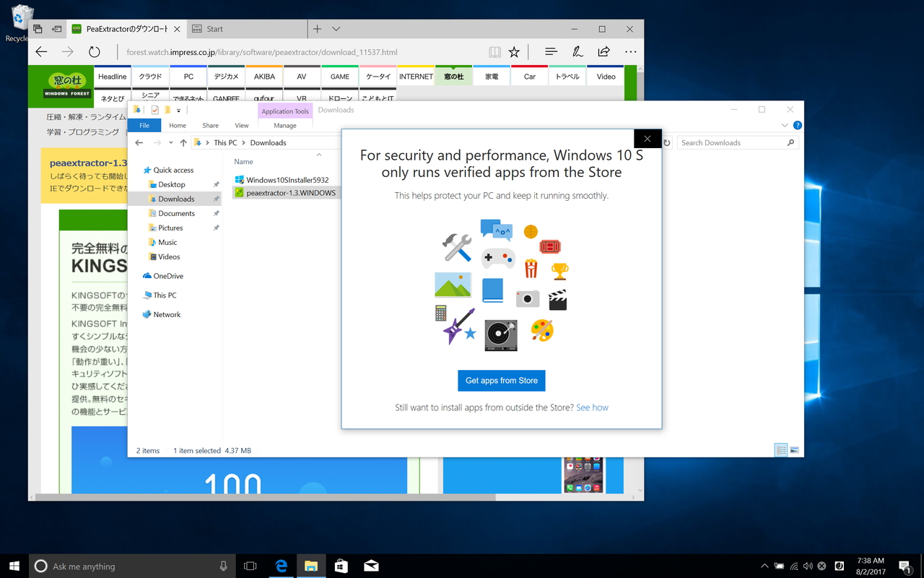Select Music in navigation pane

[x=167, y=242]
